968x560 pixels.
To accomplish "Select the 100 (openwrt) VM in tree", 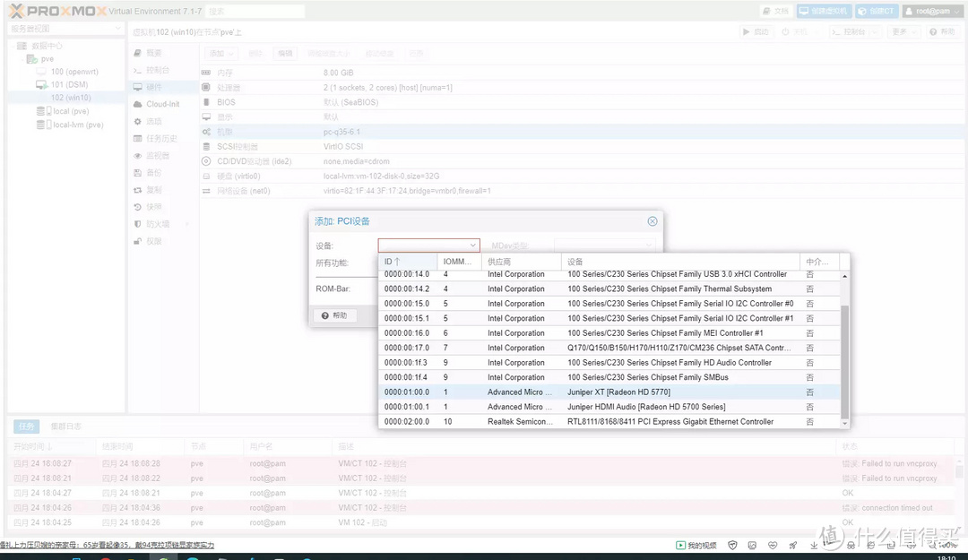I will click(x=74, y=72).
